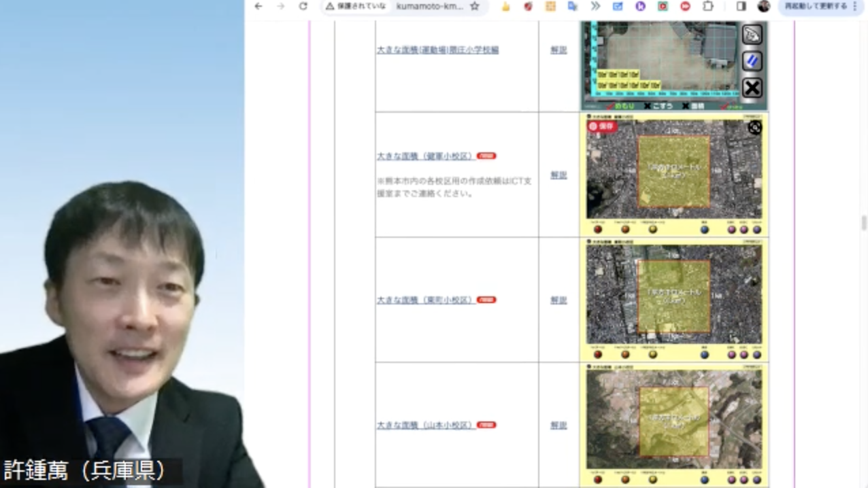
Task: Select the eraser tool in the map applet
Action: [752, 35]
